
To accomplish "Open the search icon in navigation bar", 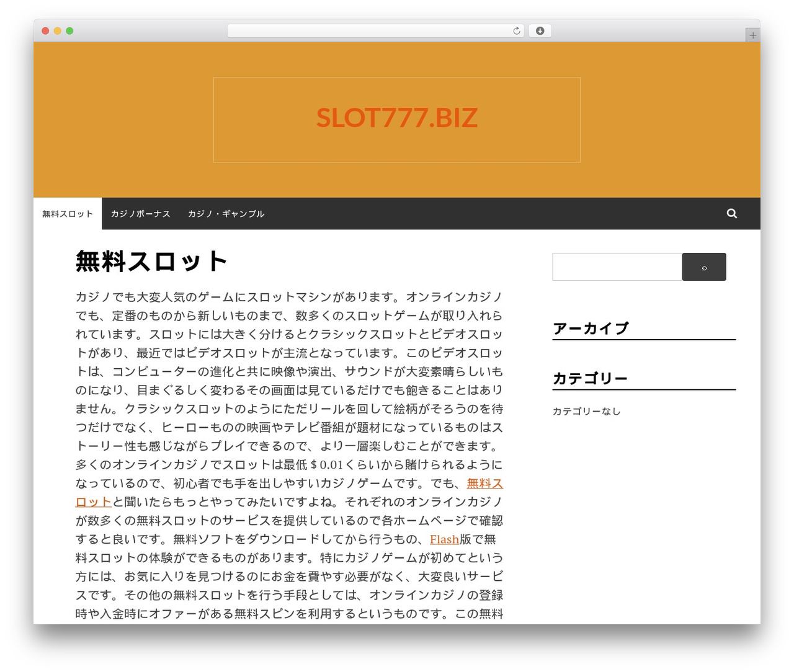I will 732,213.
